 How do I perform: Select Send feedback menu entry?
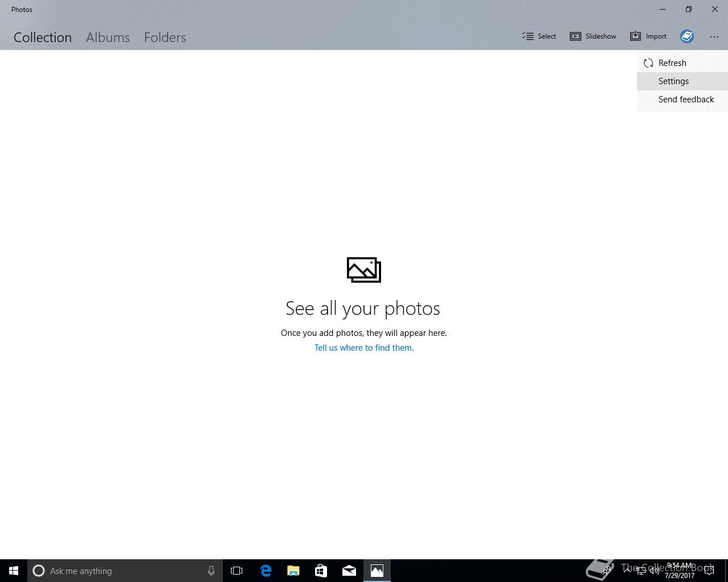click(682, 99)
